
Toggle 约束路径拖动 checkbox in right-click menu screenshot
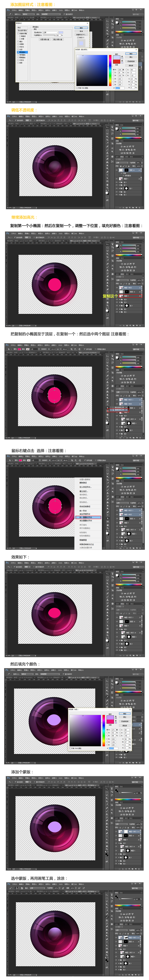point(96,460)
